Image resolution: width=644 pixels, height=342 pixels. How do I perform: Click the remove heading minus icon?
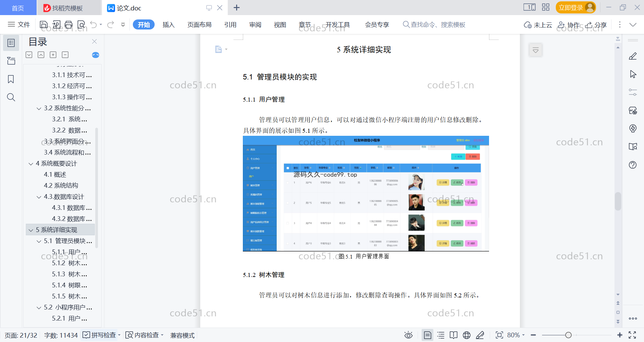[x=65, y=55]
